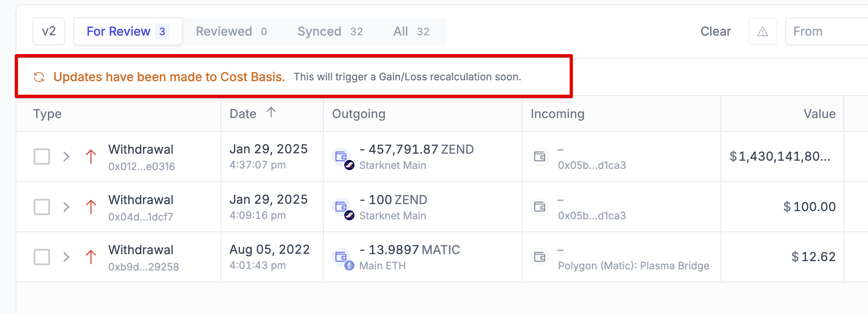This screenshot has height=314, width=868.
Task: Click the Date column sort arrow
Action: click(271, 112)
